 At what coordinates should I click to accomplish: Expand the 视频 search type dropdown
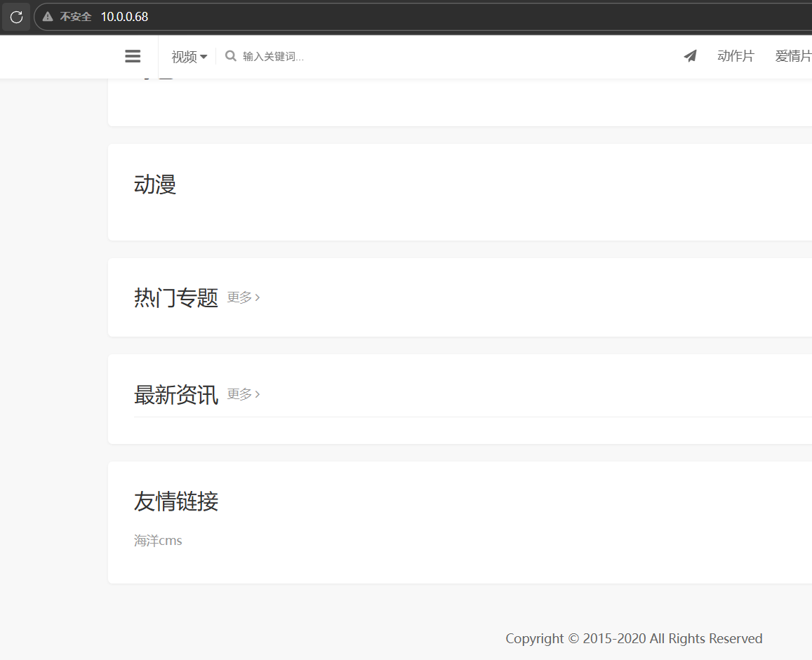(x=189, y=57)
